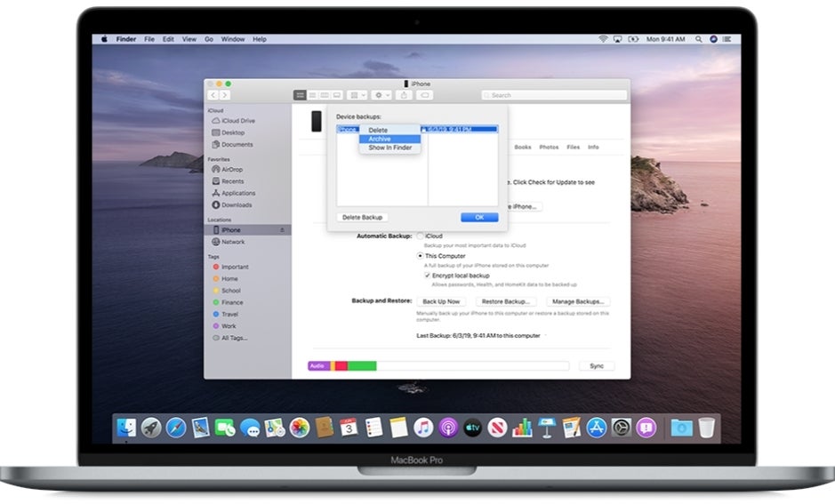Choose Archive from the context menu

[389, 139]
